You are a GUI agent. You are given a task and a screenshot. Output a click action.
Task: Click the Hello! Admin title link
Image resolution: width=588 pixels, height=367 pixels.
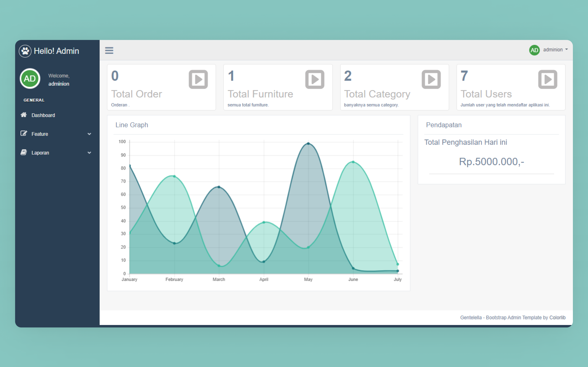tap(56, 51)
